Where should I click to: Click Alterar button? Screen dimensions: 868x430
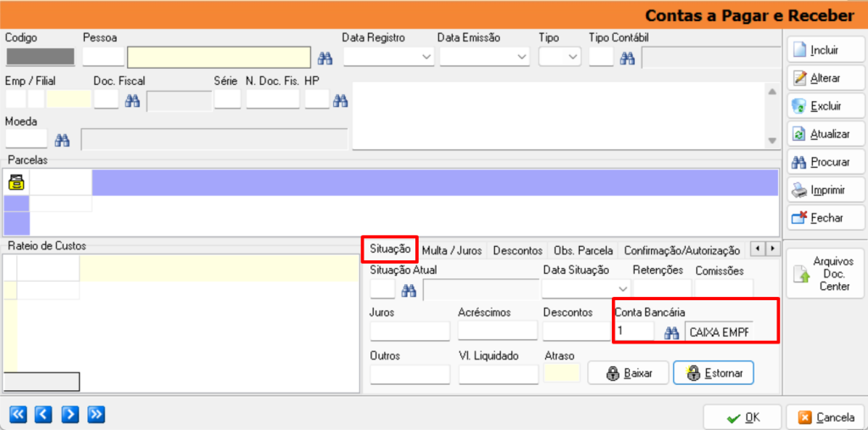(826, 78)
